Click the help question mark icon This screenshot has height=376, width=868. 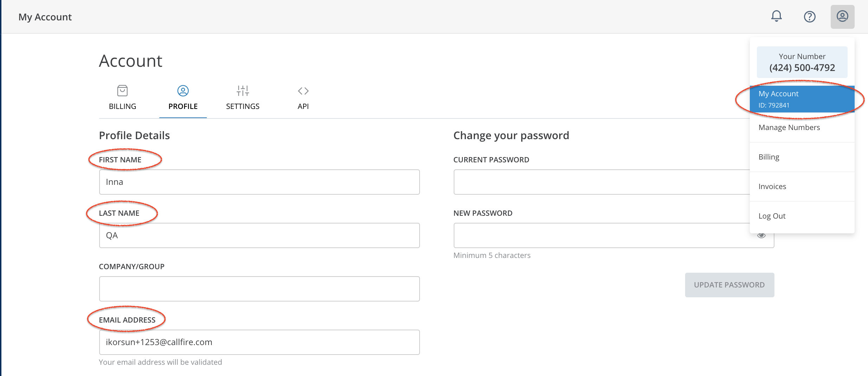tap(810, 17)
